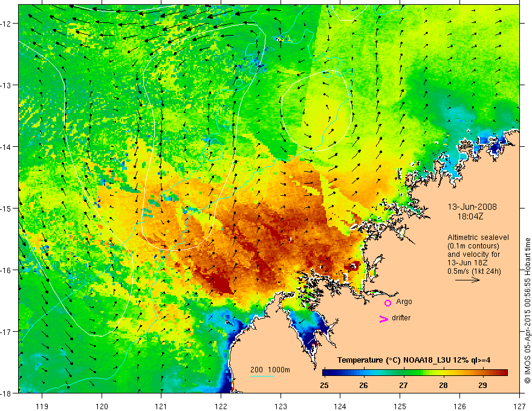Click the 0.5m/s velocity scale arrow
The width and height of the screenshot is (532, 411).
467,280
